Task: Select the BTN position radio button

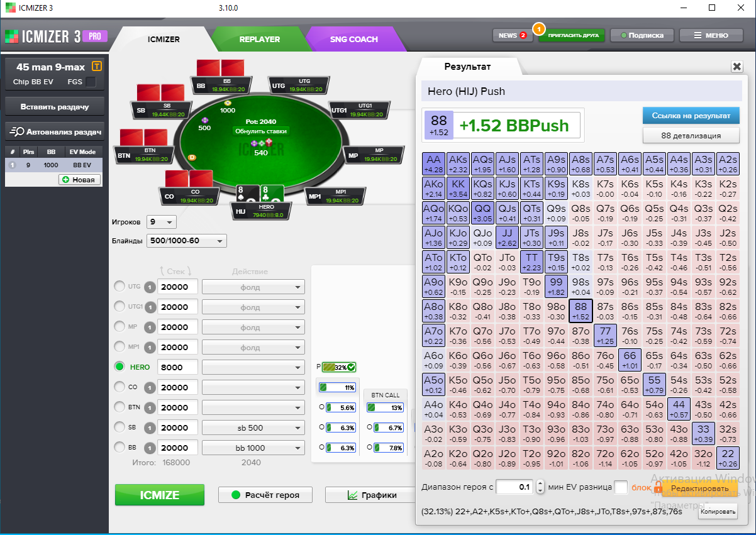Action: (120, 407)
